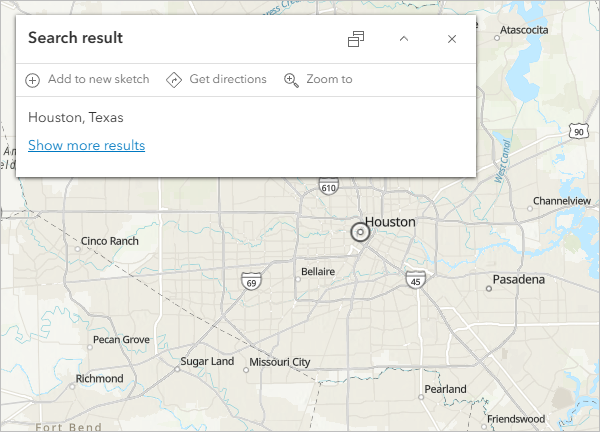Close the Search result popup

[x=452, y=39]
